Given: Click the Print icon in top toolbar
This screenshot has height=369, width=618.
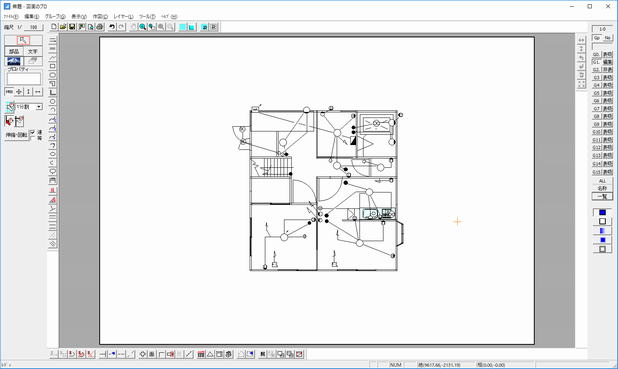Looking at the screenshot, I should pos(100,27).
